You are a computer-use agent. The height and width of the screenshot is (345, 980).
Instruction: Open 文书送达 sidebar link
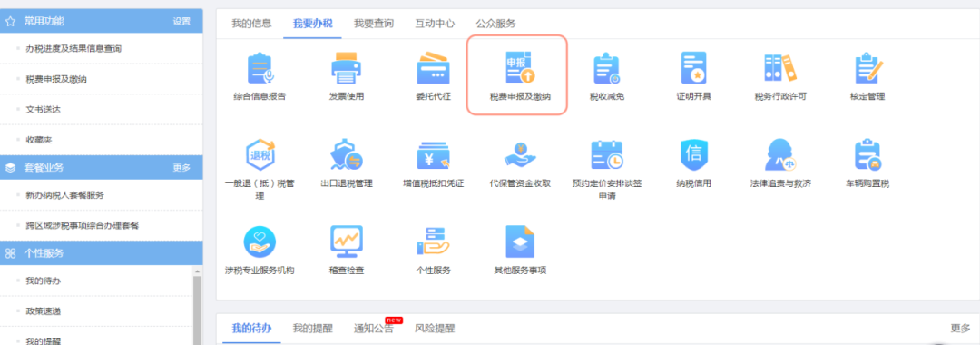pyautogui.click(x=44, y=110)
